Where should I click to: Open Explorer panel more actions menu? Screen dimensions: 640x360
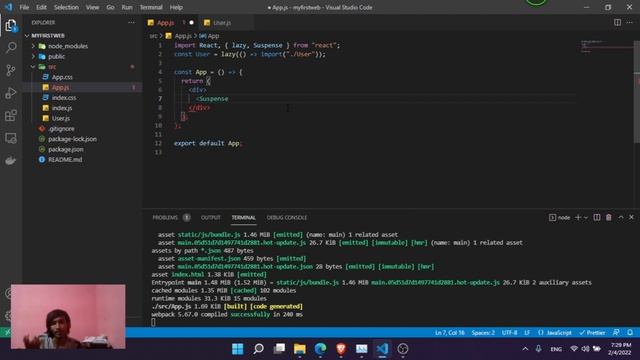[131, 22]
